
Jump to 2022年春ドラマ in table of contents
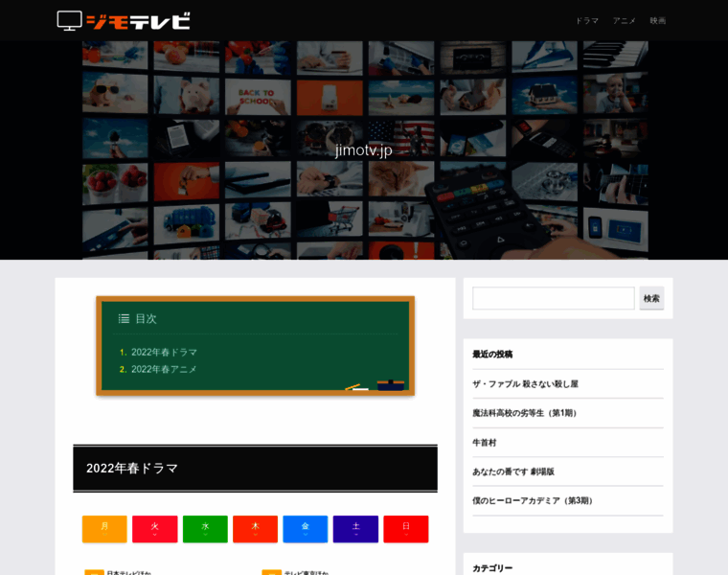(x=164, y=352)
